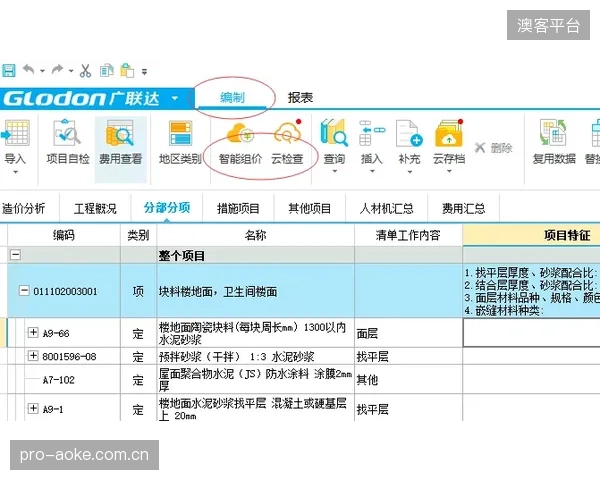This screenshot has height=480, width=600.
Task: Click the 补充 supplement icon
Action: tap(409, 132)
